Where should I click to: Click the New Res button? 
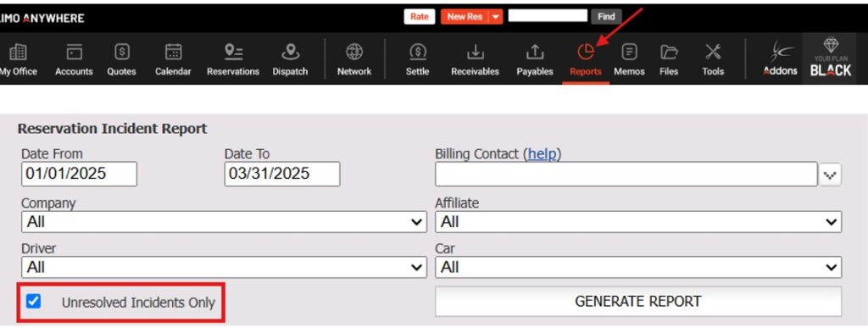pyautogui.click(x=465, y=17)
